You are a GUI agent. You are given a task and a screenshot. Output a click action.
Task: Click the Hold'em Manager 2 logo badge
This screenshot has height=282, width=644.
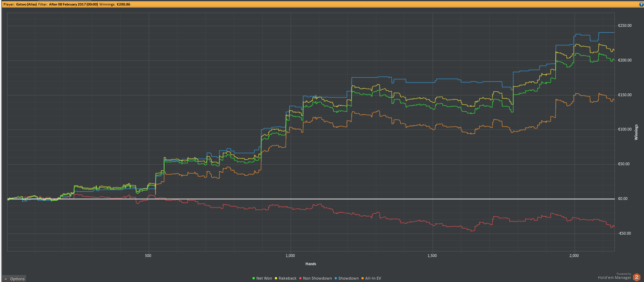point(636,277)
